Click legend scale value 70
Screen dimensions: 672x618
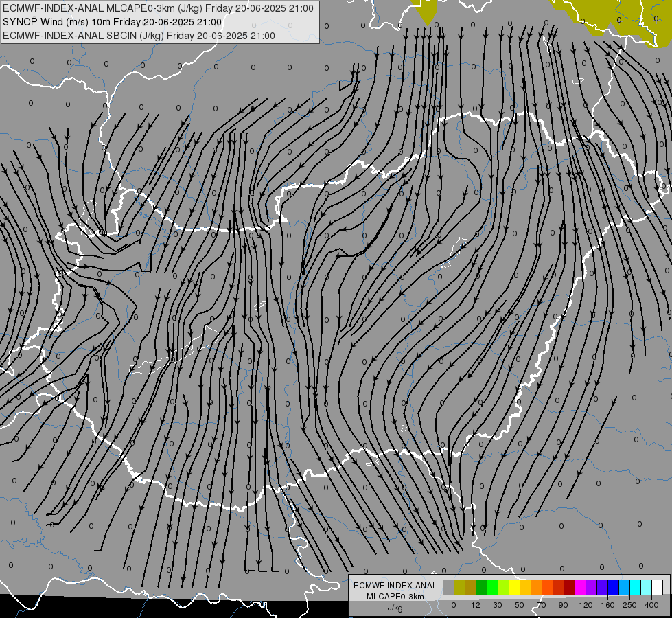(542, 605)
